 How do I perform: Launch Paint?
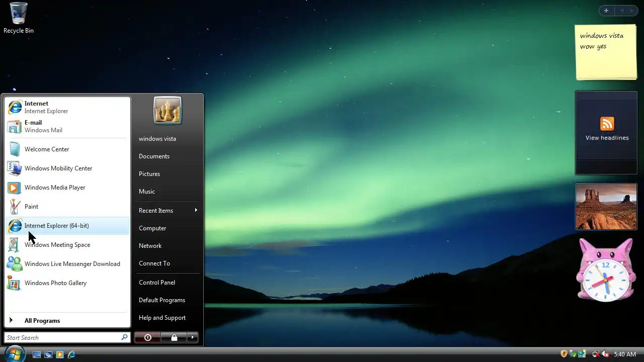coord(67,207)
